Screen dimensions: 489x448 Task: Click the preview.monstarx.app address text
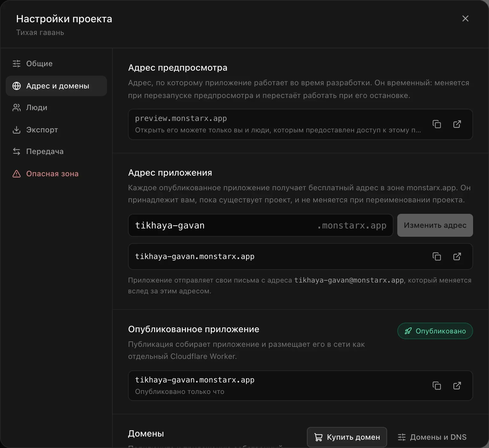tap(181, 118)
